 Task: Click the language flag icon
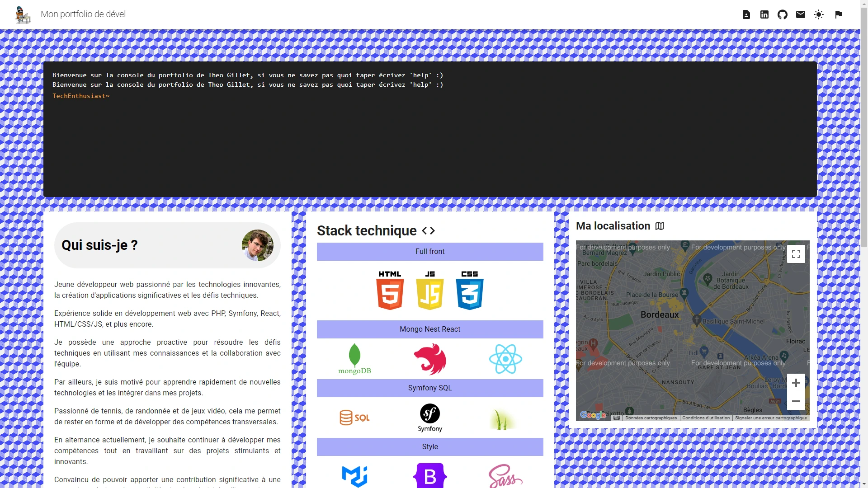839,14
